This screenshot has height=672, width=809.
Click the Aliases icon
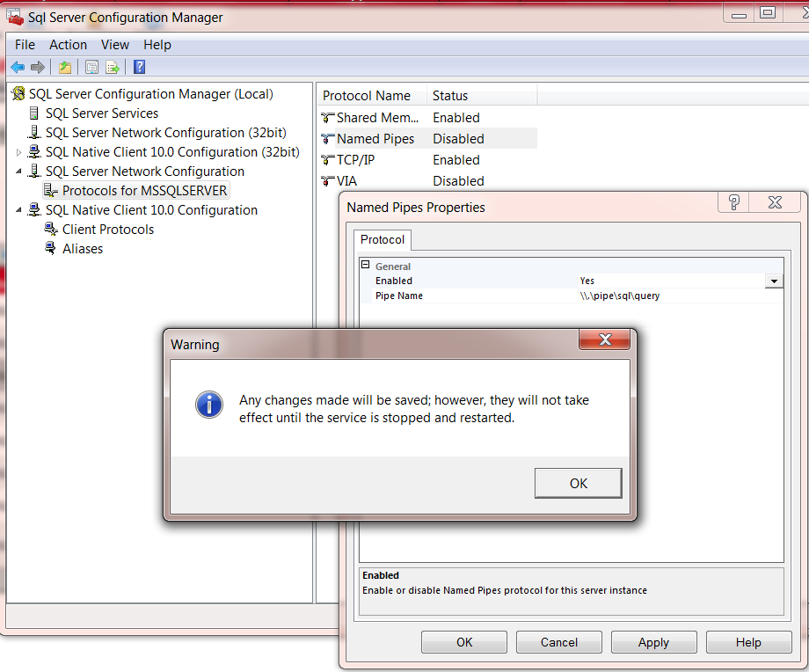pyautogui.click(x=51, y=248)
